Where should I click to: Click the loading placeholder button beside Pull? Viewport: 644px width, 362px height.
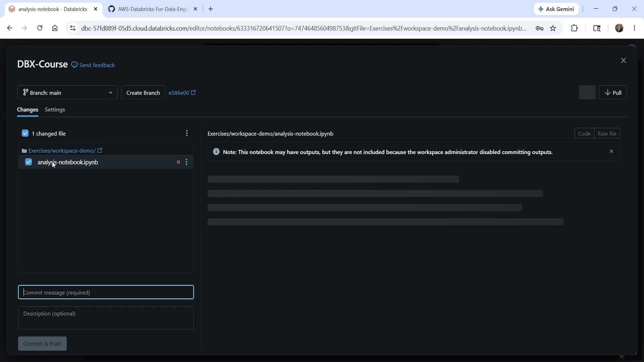pos(587,93)
